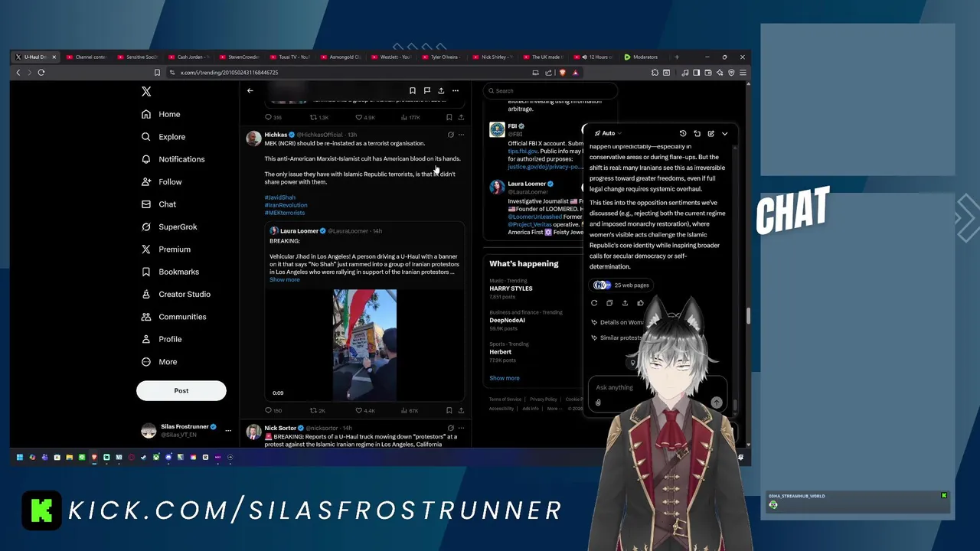Copy the Grok response text
This screenshot has height=551, width=980.
click(609, 303)
